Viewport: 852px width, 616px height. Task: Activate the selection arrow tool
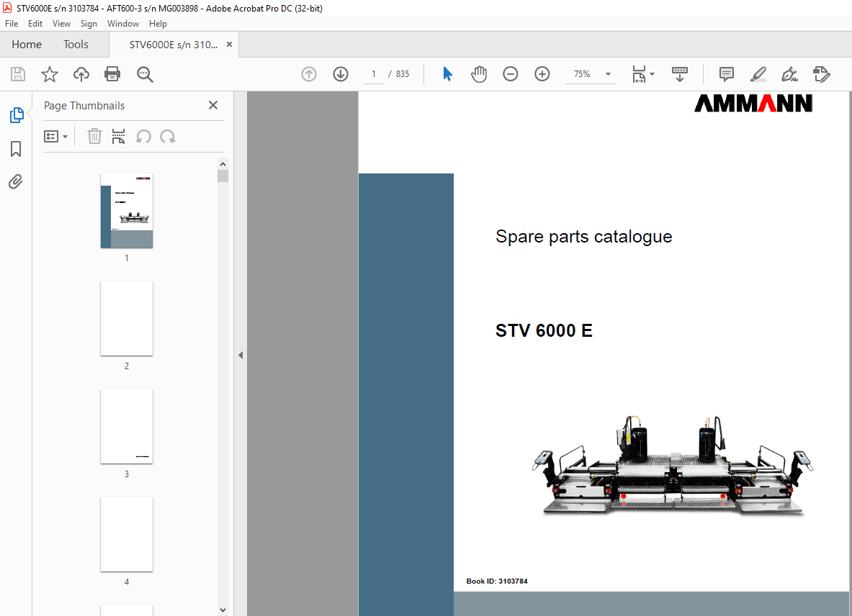click(x=447, y=74)
